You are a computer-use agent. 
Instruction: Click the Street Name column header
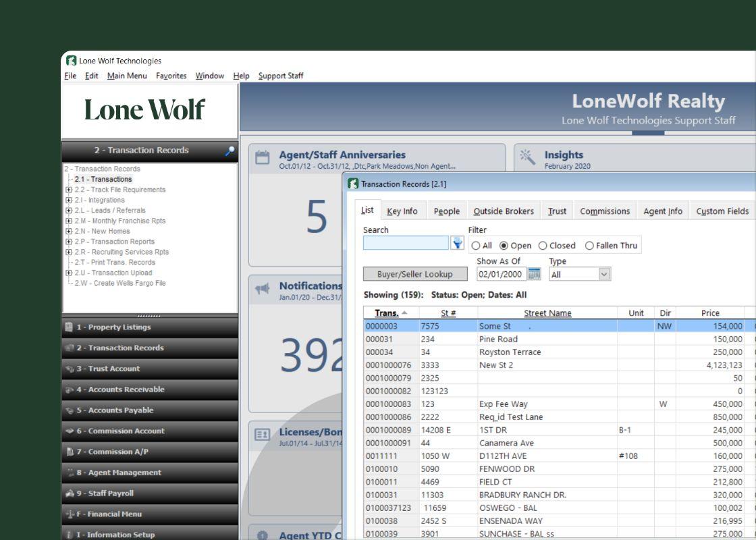coord(547,313)
